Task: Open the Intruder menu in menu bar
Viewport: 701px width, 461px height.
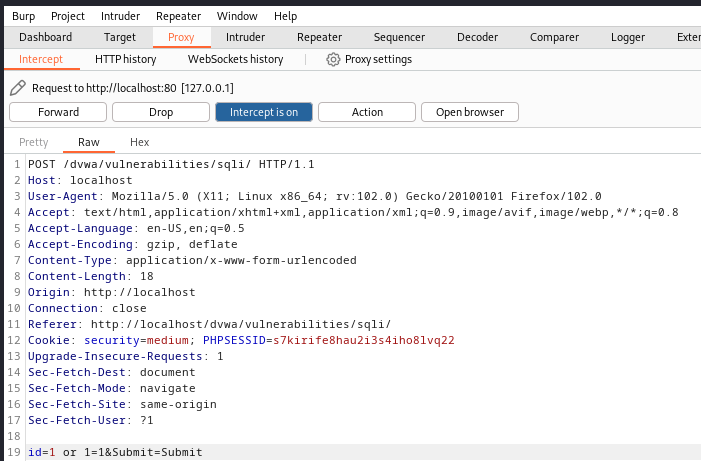Action: (x=120, y=16)
